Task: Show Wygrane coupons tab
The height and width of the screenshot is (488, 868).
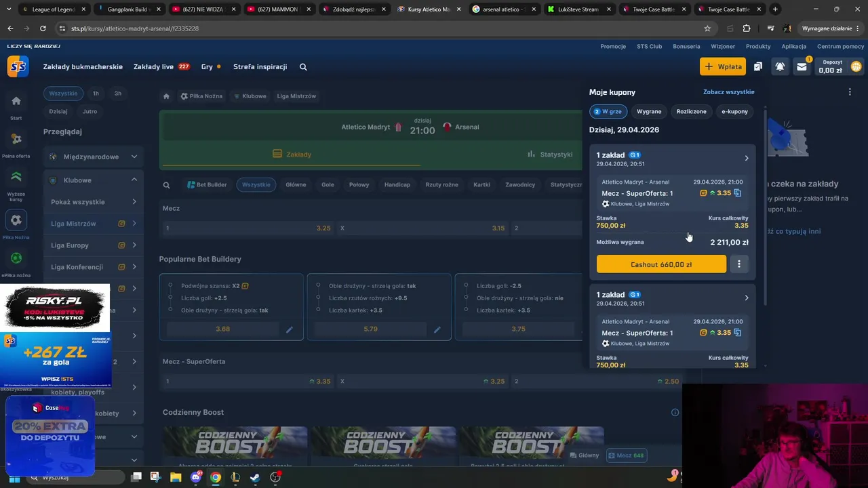Action: 649,112
